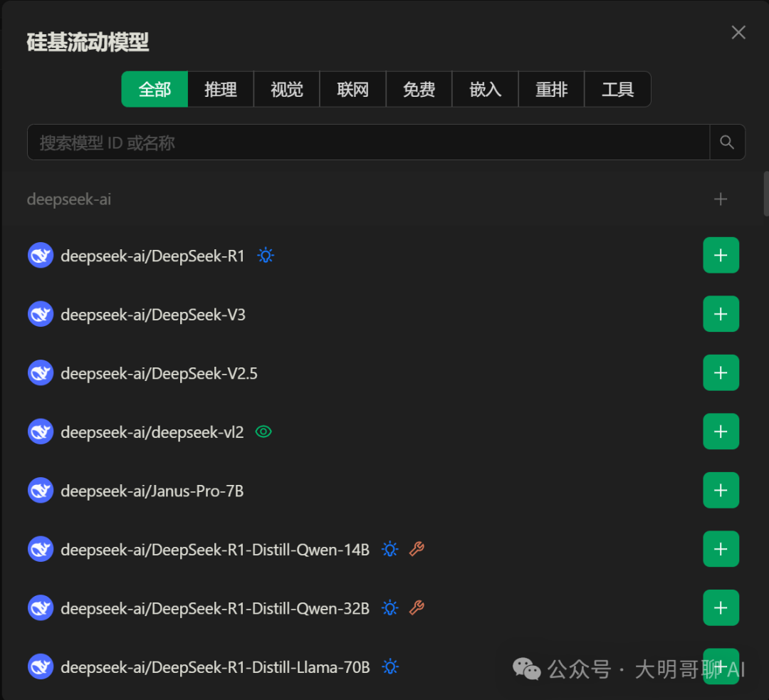Click the wrench tool icon beside Distill-Qwen-32B

click(417, 607)
